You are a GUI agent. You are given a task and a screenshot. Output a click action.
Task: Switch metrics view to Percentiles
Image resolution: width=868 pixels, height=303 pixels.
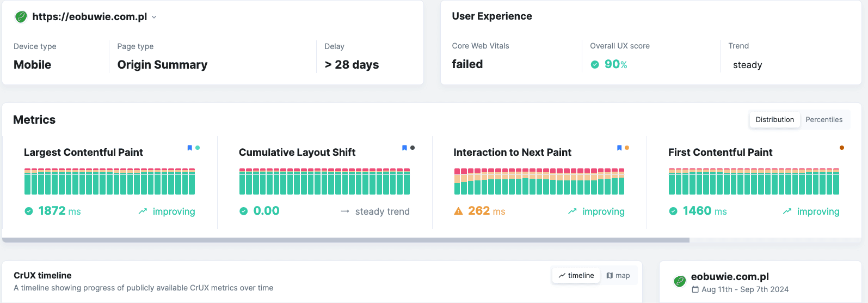click(824, 120)
